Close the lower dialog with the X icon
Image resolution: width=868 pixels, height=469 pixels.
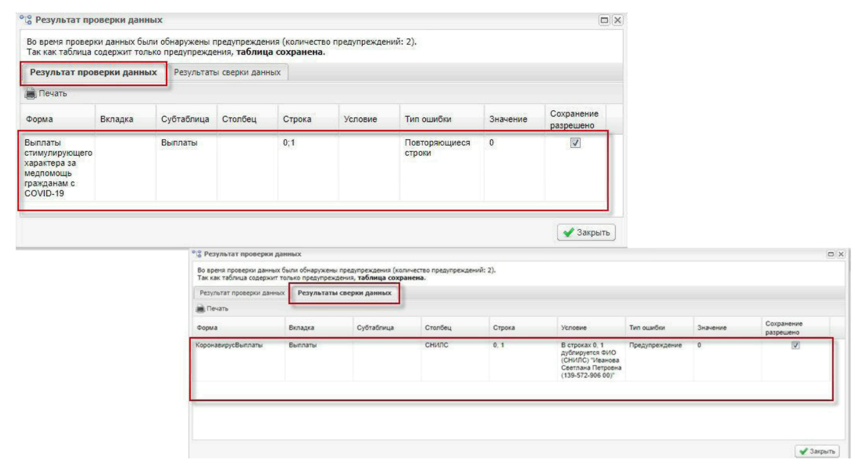pyautogui.click(x=841, y=254)
